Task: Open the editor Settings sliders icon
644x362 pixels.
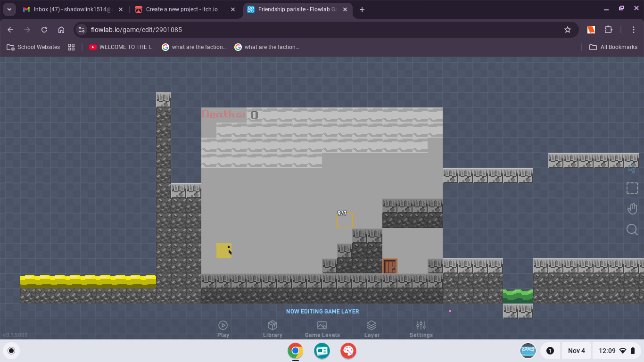Action: (x=421, y=329)
